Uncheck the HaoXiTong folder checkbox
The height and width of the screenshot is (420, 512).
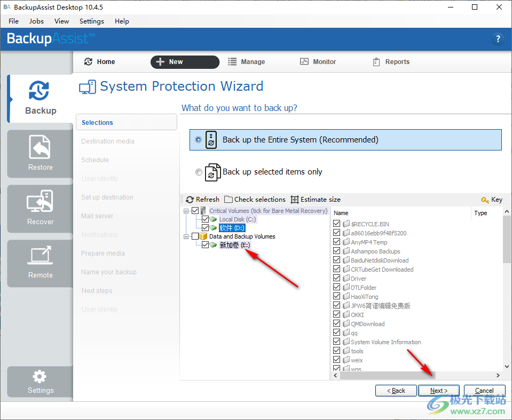click(x=337, y=296)
